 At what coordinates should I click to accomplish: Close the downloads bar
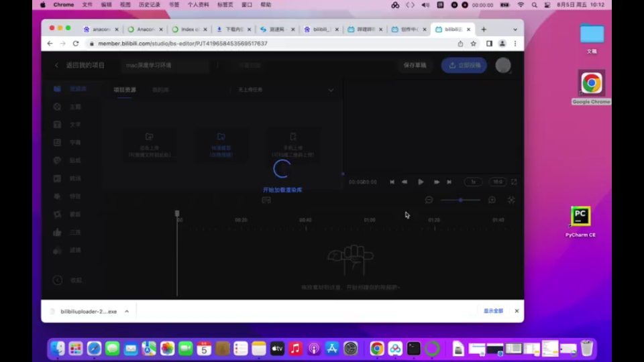click(517, 311)
